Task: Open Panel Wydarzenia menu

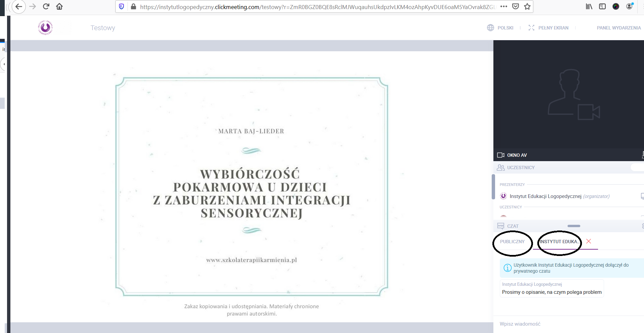Action: (619, 28)
